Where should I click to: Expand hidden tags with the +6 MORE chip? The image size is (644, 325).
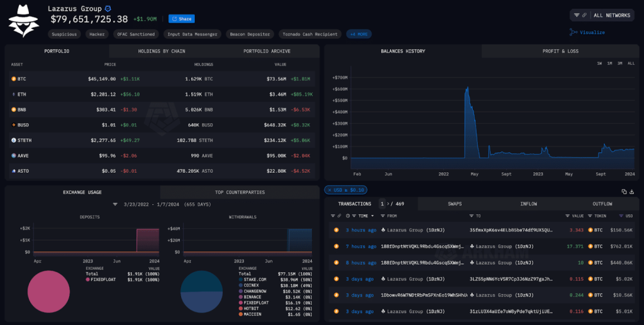[x=360, y=34]
